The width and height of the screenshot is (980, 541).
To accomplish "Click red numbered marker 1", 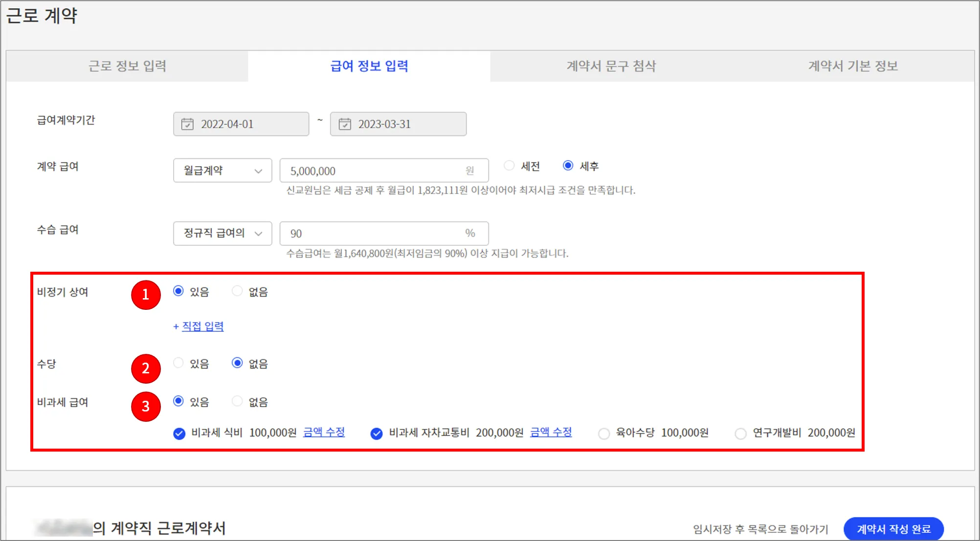I will click(x=146, y=295).
